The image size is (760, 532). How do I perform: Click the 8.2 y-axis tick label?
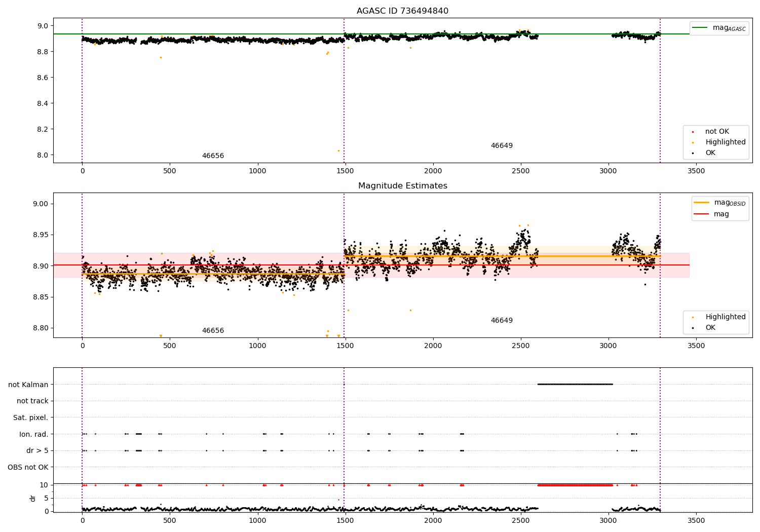click(43, 130)
